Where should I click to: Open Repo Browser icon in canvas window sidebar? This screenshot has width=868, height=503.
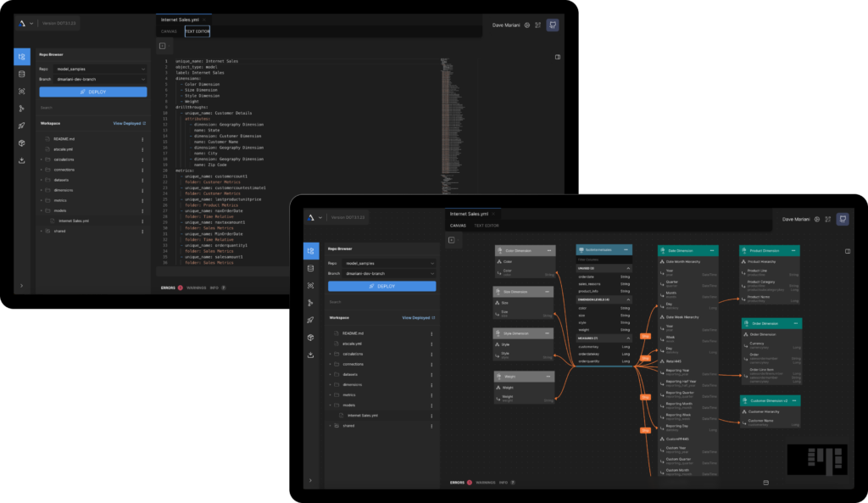[310, 251]
